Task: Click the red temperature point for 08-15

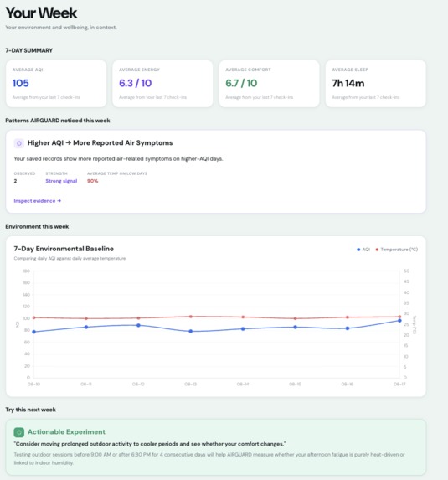Action: tap(296, 318)
